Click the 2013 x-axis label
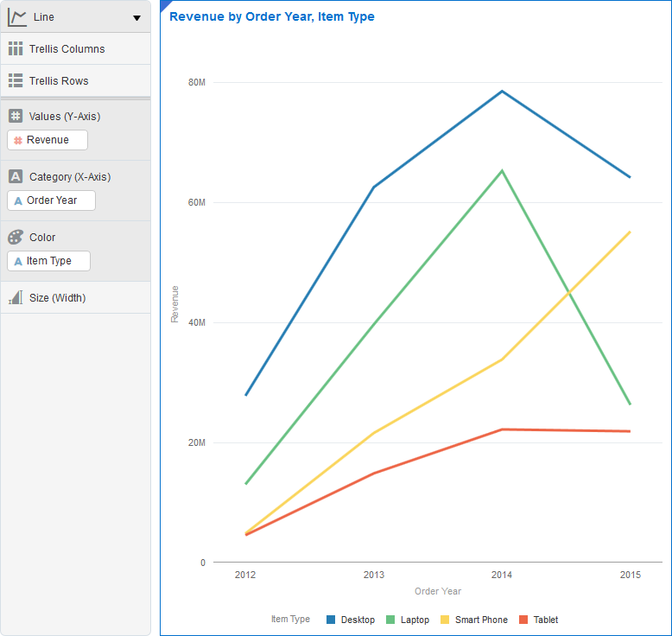Image resolution: width=672 pixels, height=636 pixels. (x=374, y=575)
